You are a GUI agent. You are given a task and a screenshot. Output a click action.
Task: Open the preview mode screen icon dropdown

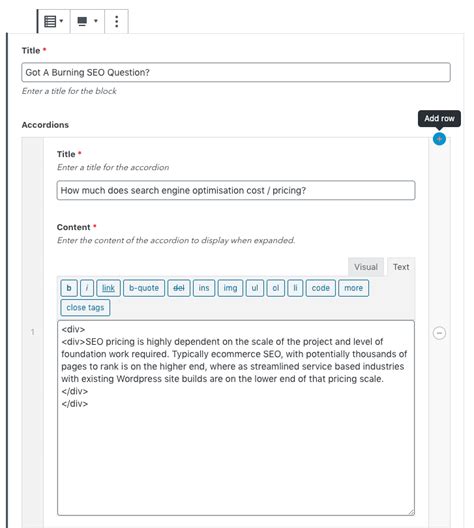[x=87, y=21]
